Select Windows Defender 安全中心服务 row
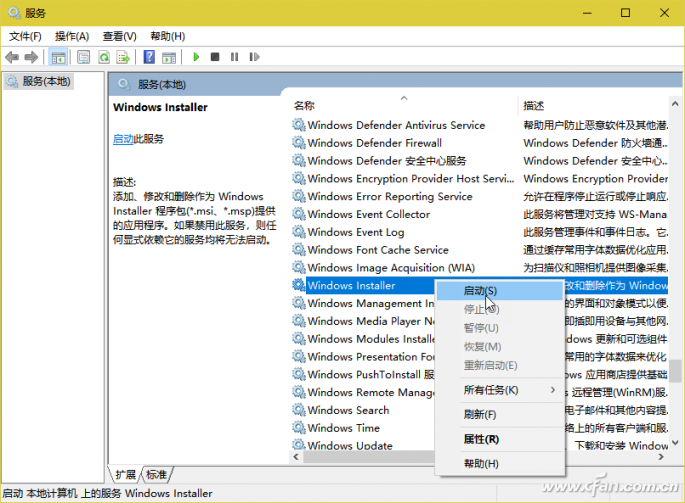 480,161
